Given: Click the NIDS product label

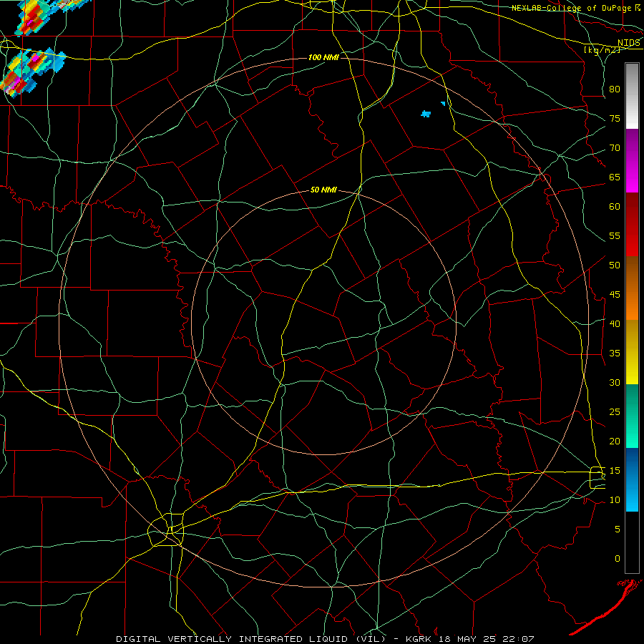Looking at the screenshot, I should tap(629, 43).
